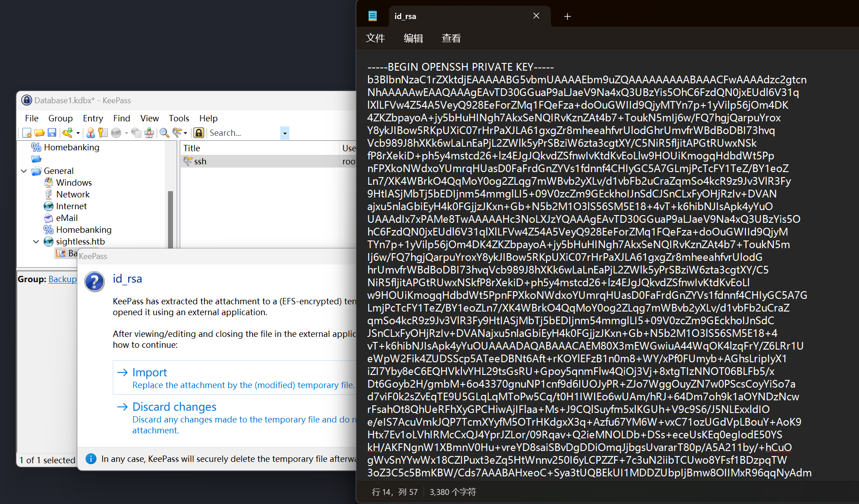Open a database via folder icon
The width and height of the screenshot is (859, 504).
click(39, 133)
